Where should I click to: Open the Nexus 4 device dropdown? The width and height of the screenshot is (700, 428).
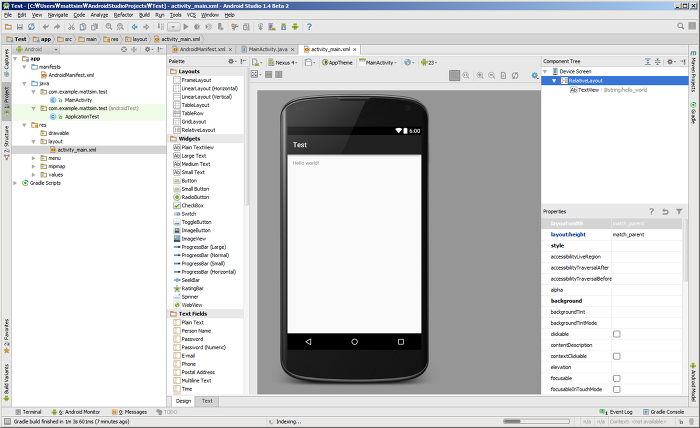point(283,63)
